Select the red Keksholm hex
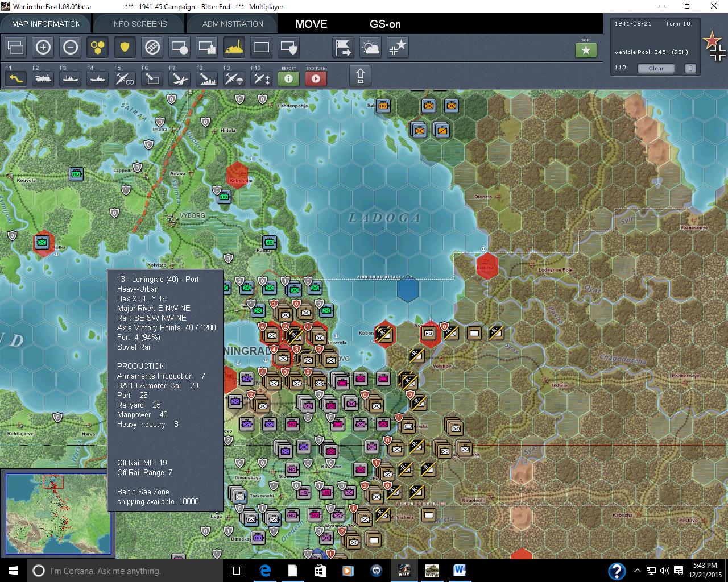Viewport: 728px width, 582px height. pos(237,175)
